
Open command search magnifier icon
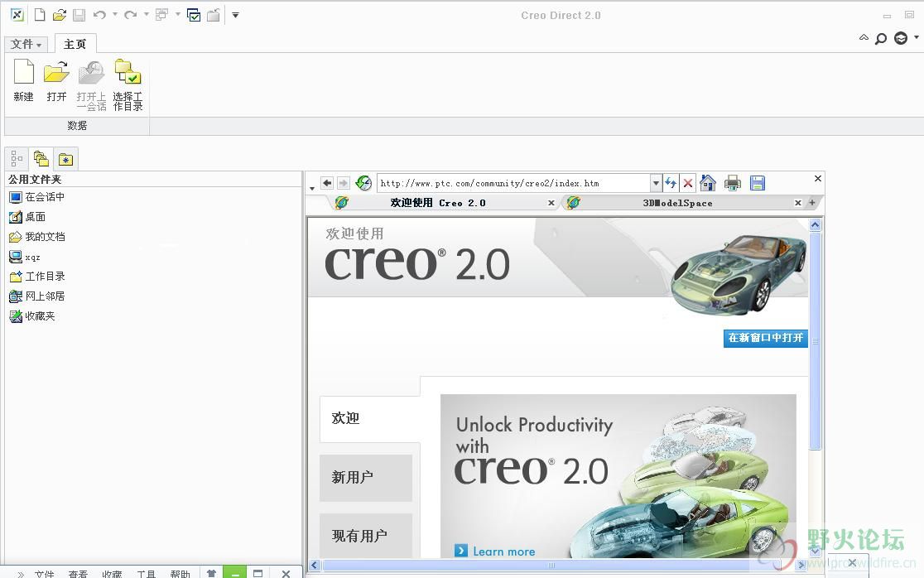pos(881,39)
